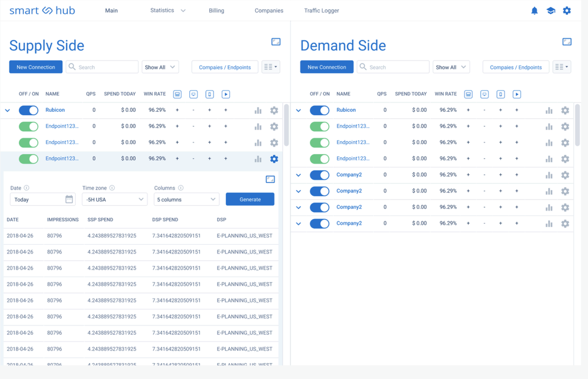The width and height of the screenshot is (588, 379).
Task: Toggle the last Demand Side Endpoint123 switch
Action: pyautogui.click(x=319, y=159)
